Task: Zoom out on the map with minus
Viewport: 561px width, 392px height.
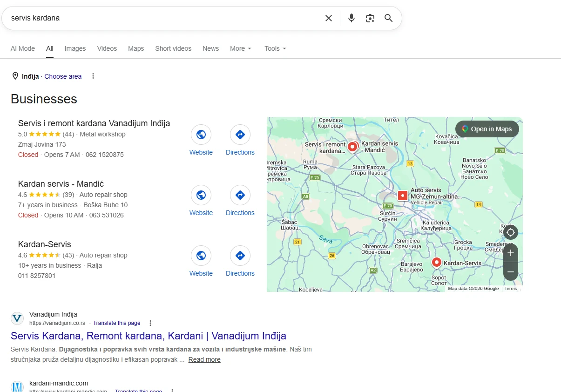Action: [x=511, y=271]
